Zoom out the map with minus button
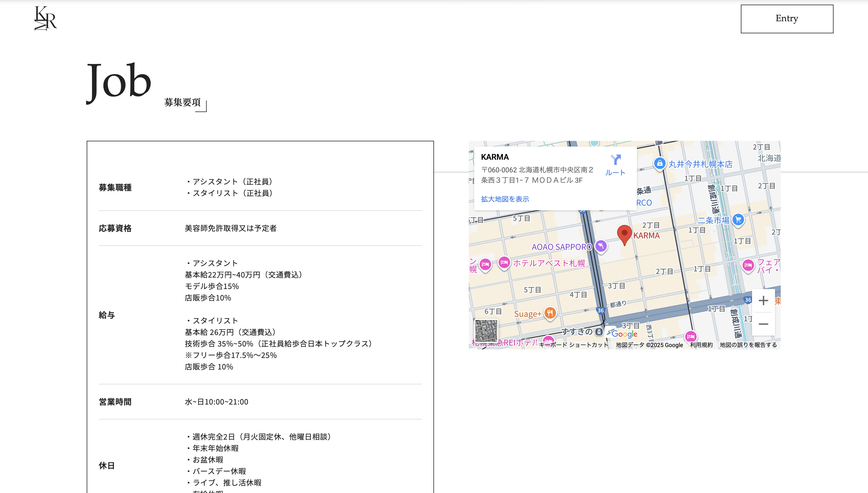The width and height of the screenshot is (868, 493). (x=763, y=324)
